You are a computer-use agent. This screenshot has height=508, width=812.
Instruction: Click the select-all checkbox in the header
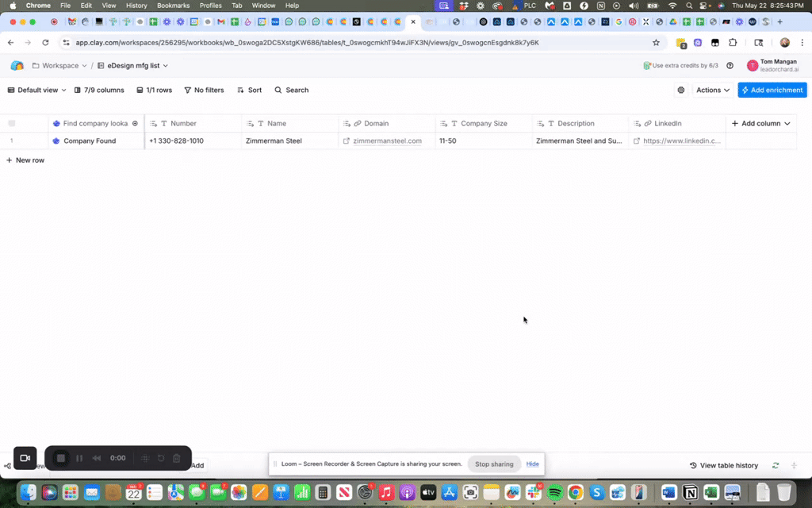pyautogui.click(x=11, y=123)
